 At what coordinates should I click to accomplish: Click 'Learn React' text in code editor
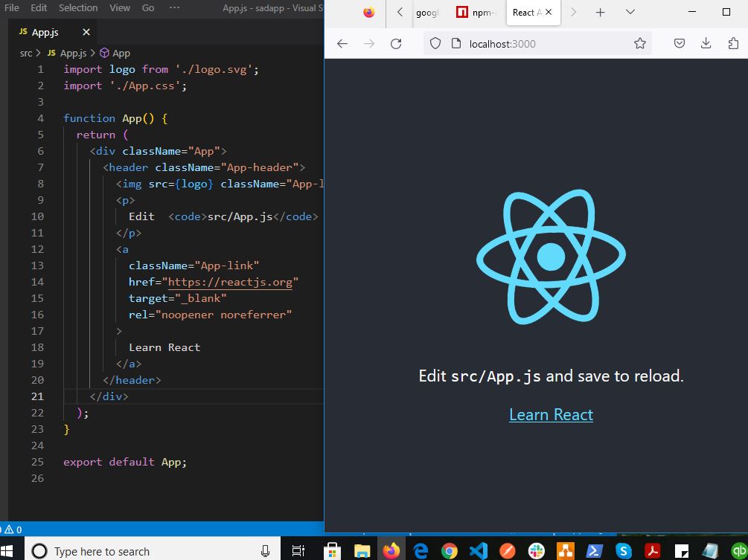164,347
